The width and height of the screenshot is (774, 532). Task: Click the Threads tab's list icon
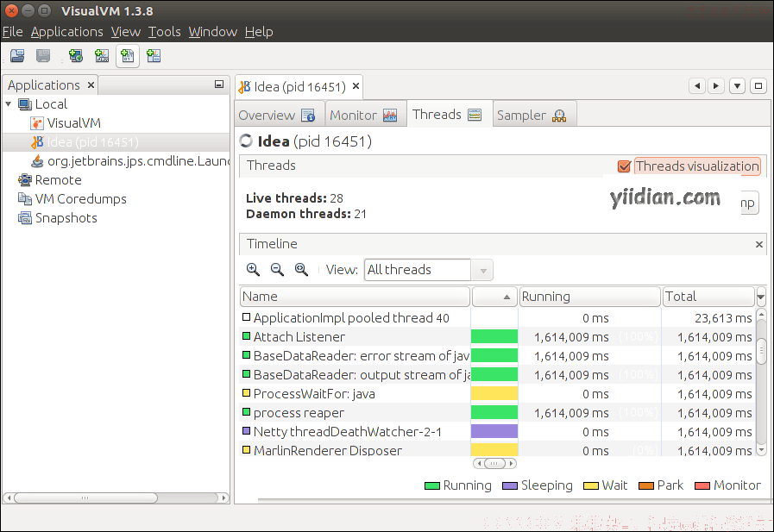(475, 115)
